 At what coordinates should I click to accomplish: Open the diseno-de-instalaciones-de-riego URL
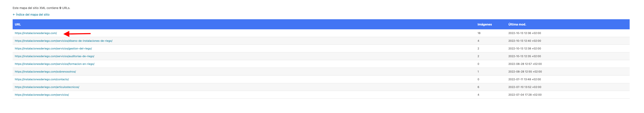click(x=63, y=41)
